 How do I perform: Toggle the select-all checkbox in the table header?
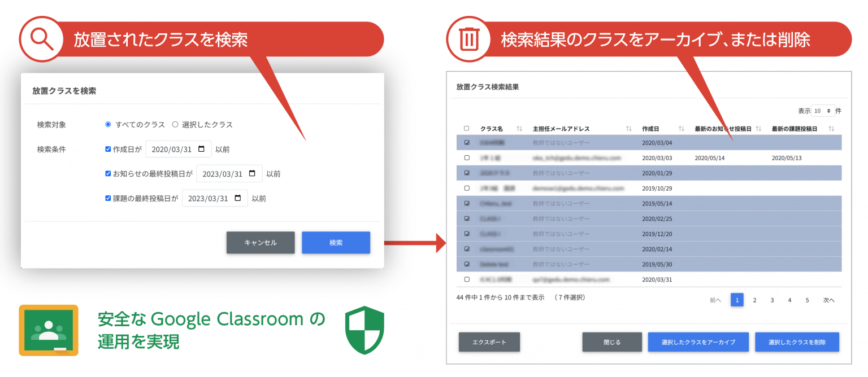[x=467, y=128]
